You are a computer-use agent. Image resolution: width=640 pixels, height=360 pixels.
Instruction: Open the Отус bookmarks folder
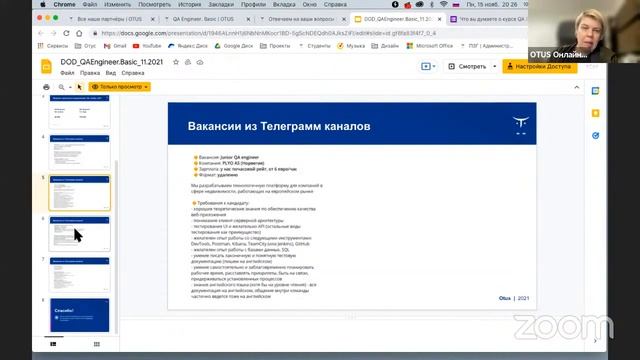[x=85, y=46]
